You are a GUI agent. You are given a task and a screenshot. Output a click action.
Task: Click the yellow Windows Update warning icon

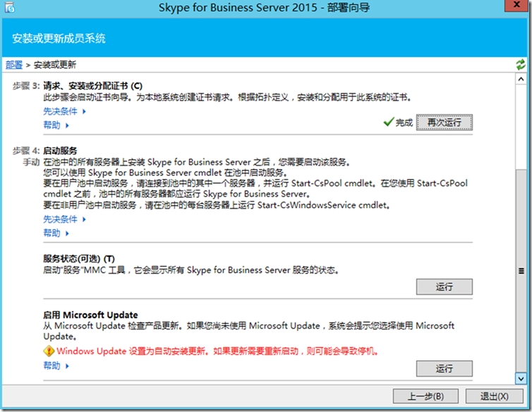point(49,351)
